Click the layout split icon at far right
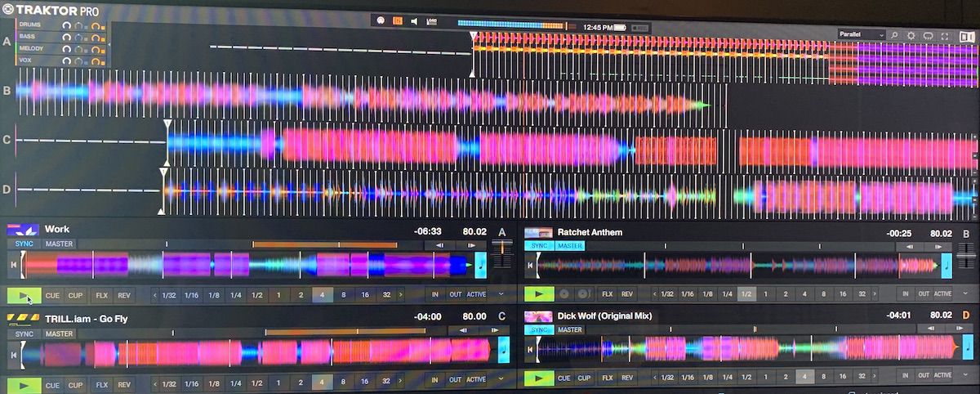The image size is (980, 394). coord(968,36)
